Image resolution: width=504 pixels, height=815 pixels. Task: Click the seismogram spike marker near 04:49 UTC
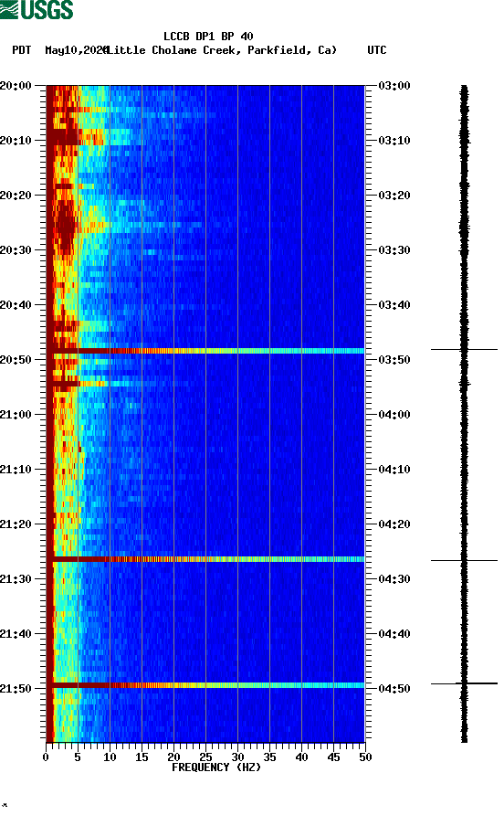[x=464, y=683]
